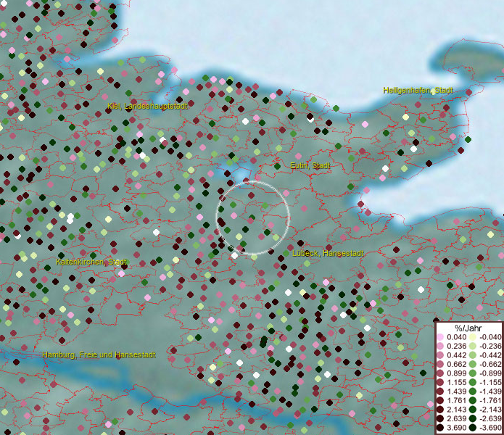Viewport: 504px width, 435px height.
Task: Choose the -0.662 green swatch
Action: 473,365
